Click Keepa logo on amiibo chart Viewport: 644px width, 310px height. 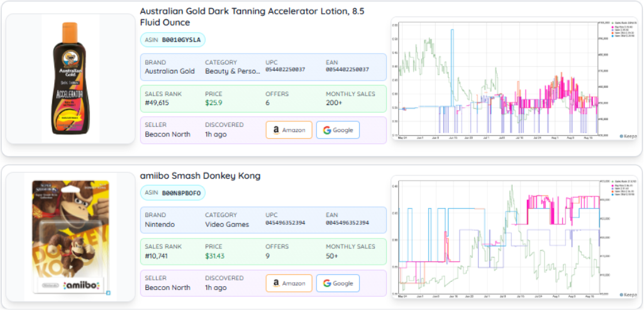[x=628, y=294]
